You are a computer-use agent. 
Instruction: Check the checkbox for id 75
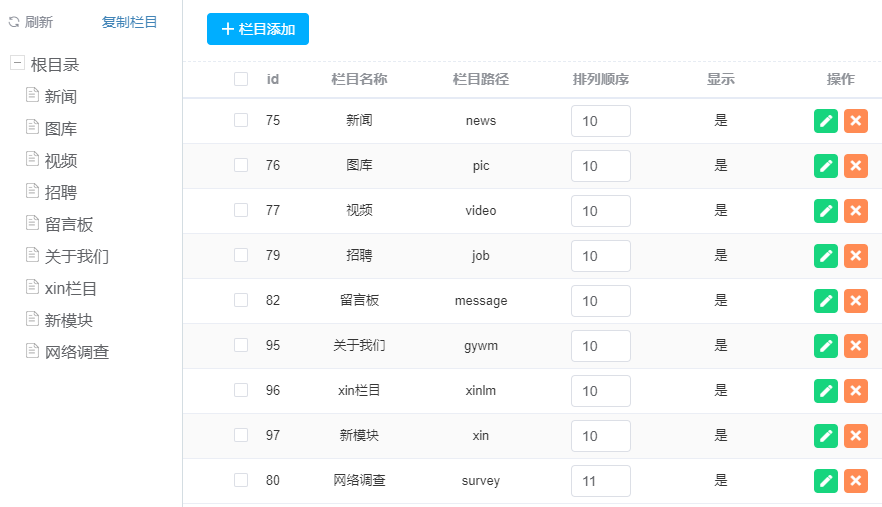click(x=241, y=120)
